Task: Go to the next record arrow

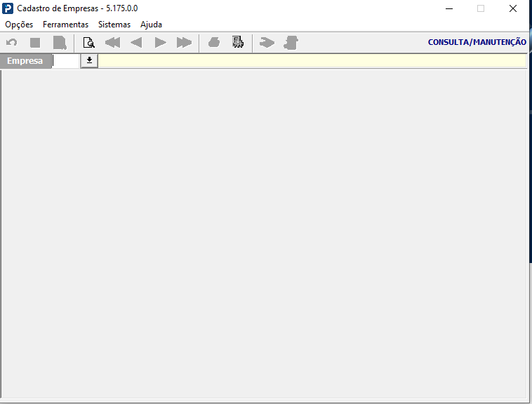Action: point(160,43)
